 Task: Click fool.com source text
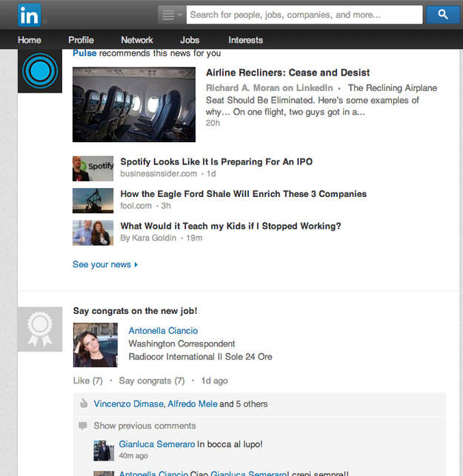136,206
